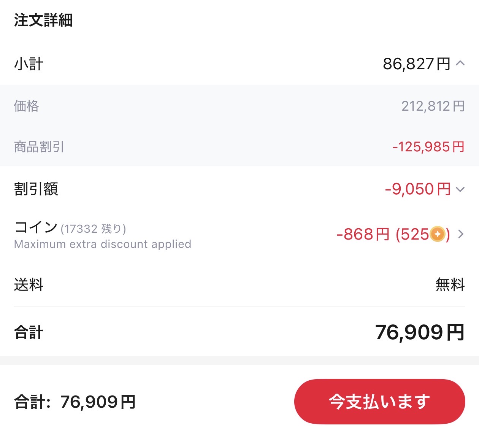
Task: Tap the コイン row label
Action: click(x=36, y=227)
